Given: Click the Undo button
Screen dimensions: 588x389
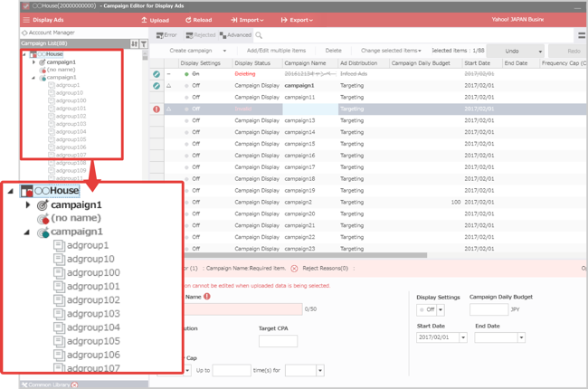Looking at the screenshot, I should click(x=511, y=51).
